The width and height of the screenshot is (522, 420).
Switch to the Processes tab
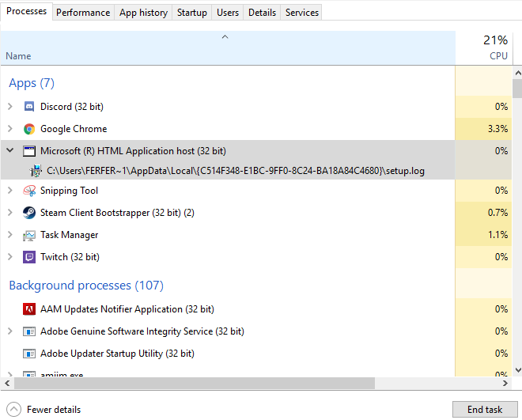tap(26, 11)
